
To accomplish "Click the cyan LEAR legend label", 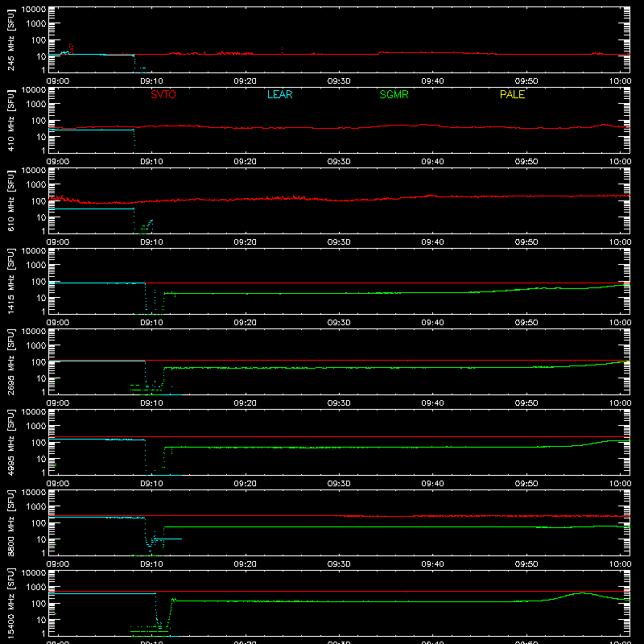I will 279,94.
